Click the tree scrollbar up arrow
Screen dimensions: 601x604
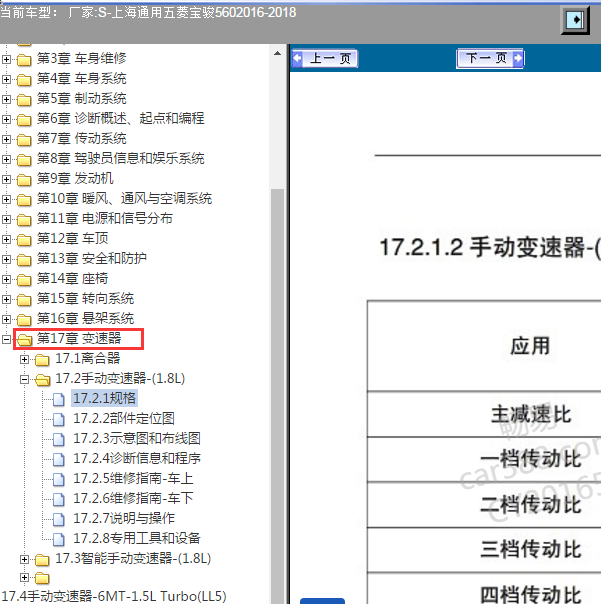point(277,53)
